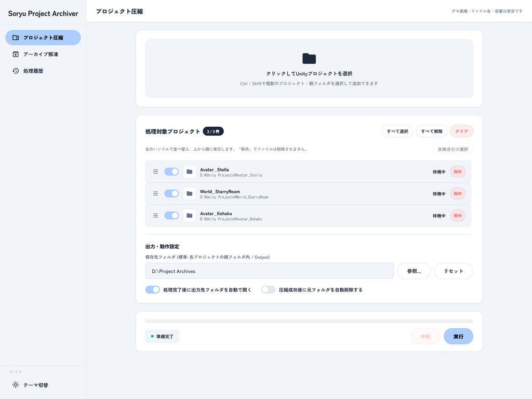Click the テーマ切替 label
This screenshot has height=399, width=532.
(36, 385)
